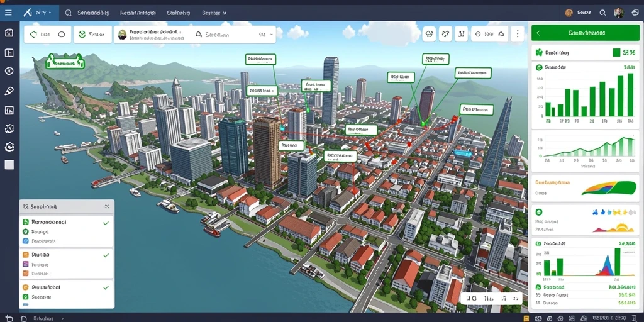This screenshot has height=322, width=644.
Task: Click the three-dot more options button
Action: [518, 34]
